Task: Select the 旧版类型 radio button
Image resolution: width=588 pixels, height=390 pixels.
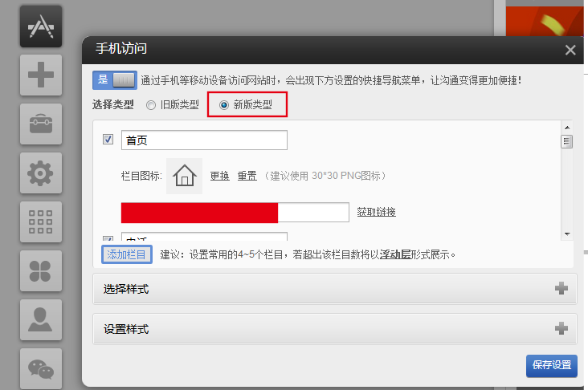Action: click(x=151, y=105)
